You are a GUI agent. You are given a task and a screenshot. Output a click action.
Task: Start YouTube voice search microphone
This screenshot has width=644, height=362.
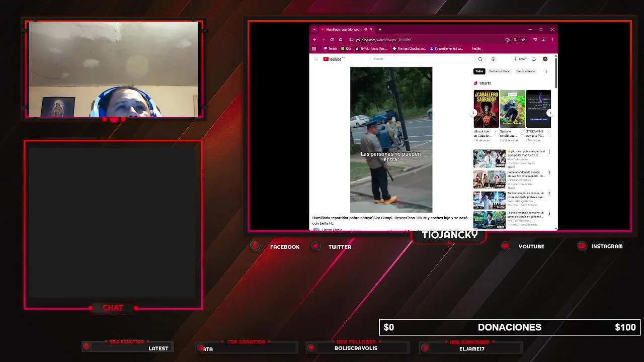coord(493,59)
